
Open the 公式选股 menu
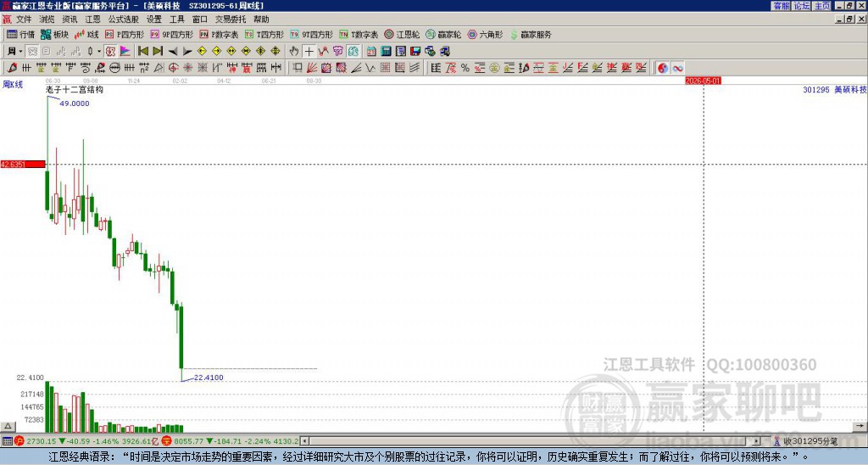pyautogui.click(x=124, y=20)
